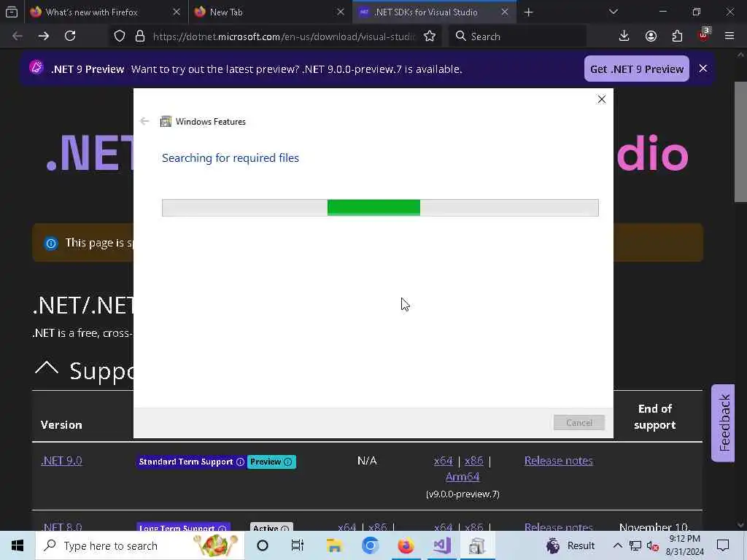Collapse the Supported versions section chevron
The image size is (747, 560).
coord(47,367)
